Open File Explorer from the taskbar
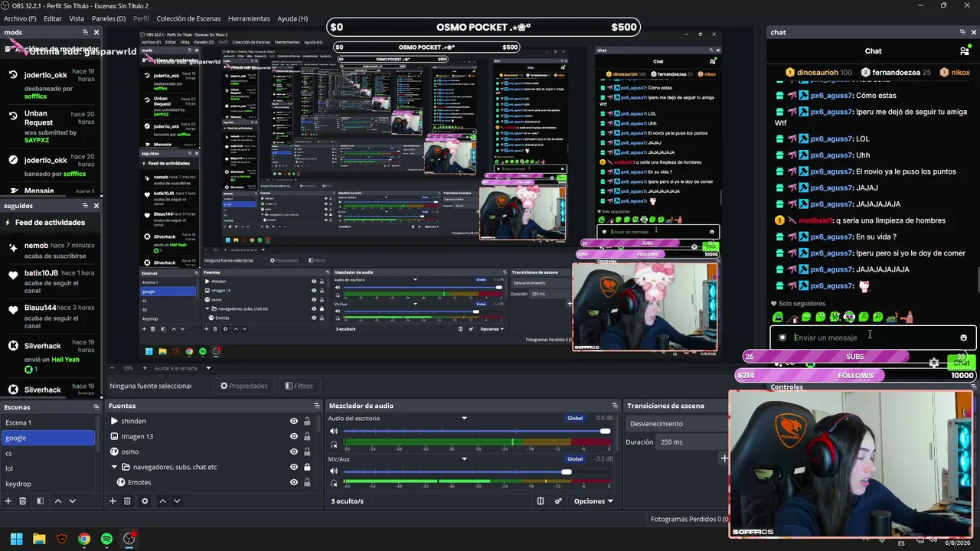This screenshot has width=980, height=551. click(39, 539)
